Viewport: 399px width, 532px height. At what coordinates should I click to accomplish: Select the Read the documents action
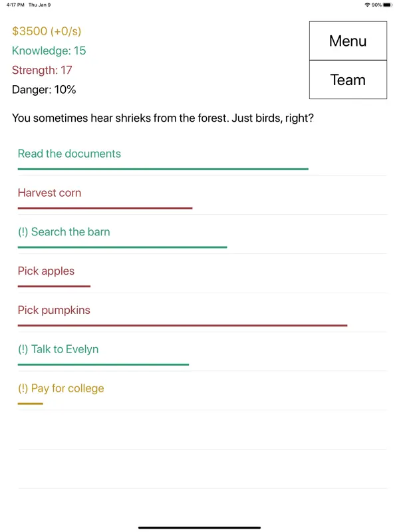(69, 154)
